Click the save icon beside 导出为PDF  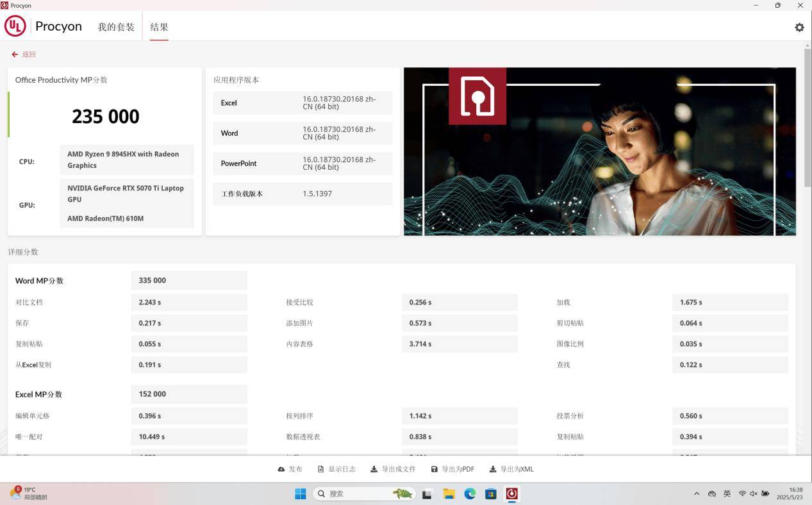(x=435, y=468)
